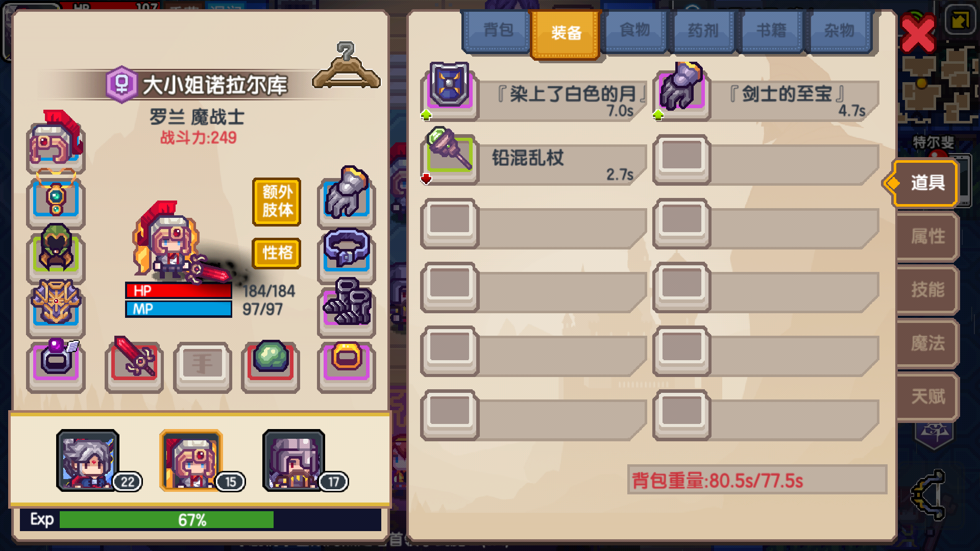This screenshot has height=551, width=980.
Task: Open the 属性 side tab
Action: pos(927,237)
